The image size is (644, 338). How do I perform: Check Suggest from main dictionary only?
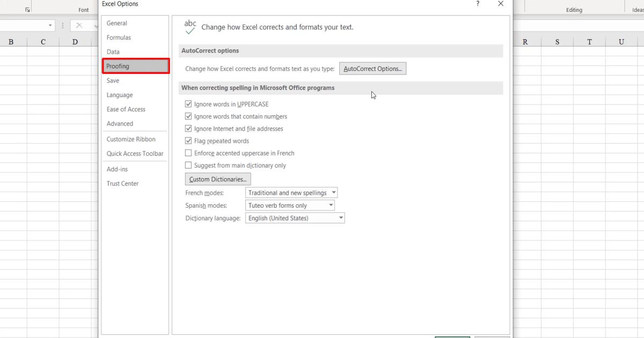[x=188, y=165]
